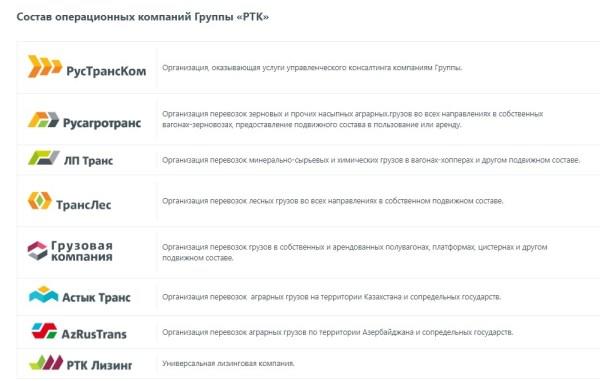This screenshot has width=600, height=381.
Task: Open the ТрансЛес company name link
Action: click(x=83, y=205)
